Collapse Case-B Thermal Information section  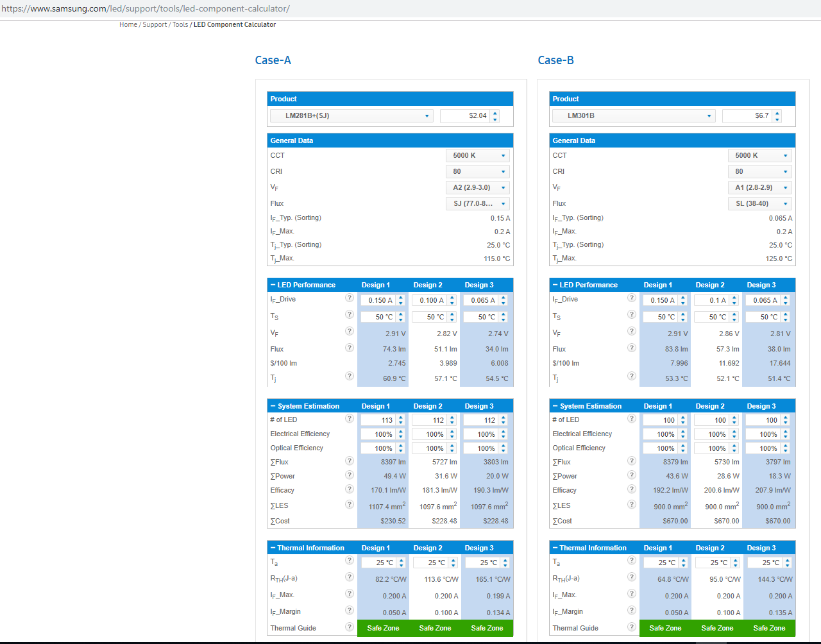point(555,548)
